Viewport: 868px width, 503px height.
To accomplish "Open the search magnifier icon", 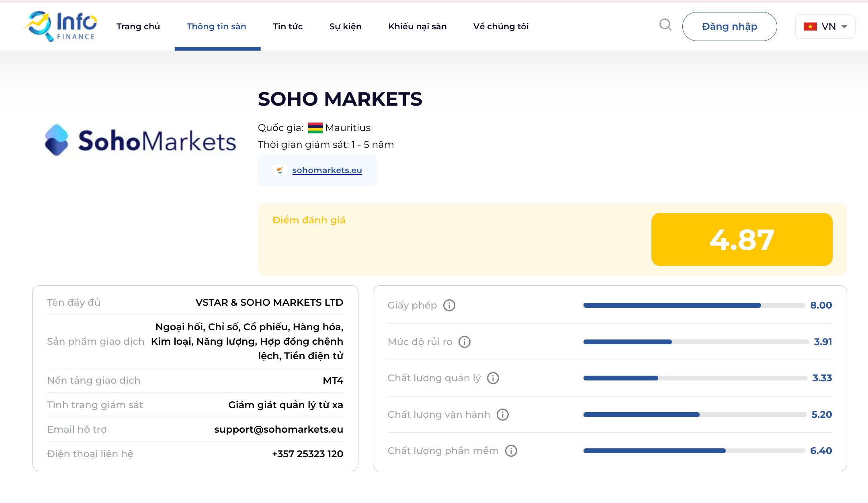I will pos(665,25).
